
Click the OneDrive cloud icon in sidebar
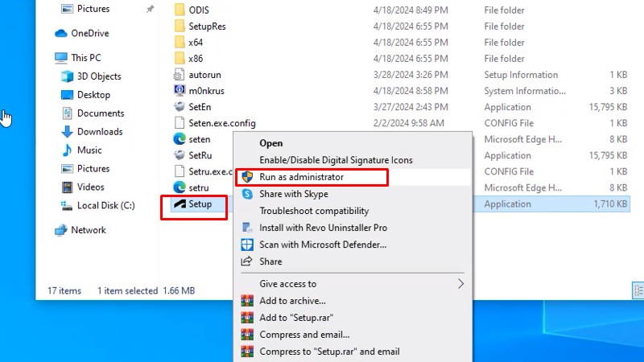pyautogui.click(x=61, y=34)
